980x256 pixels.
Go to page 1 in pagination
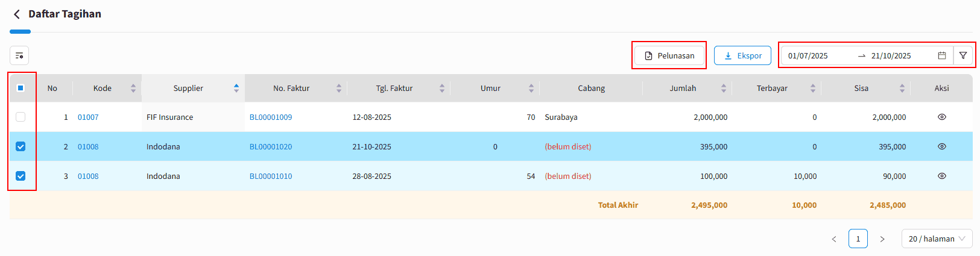(858, 239)
